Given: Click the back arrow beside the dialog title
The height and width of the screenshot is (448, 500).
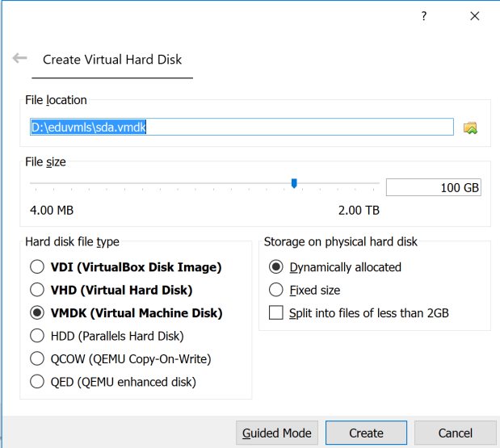Looking at the screenshot, I should [x=20, y=59].
